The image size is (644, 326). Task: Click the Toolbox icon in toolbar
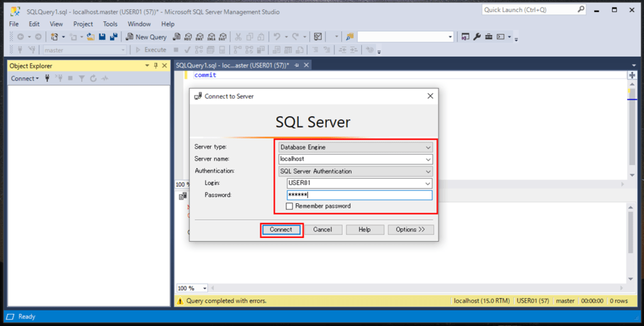(x=488, y=37)
